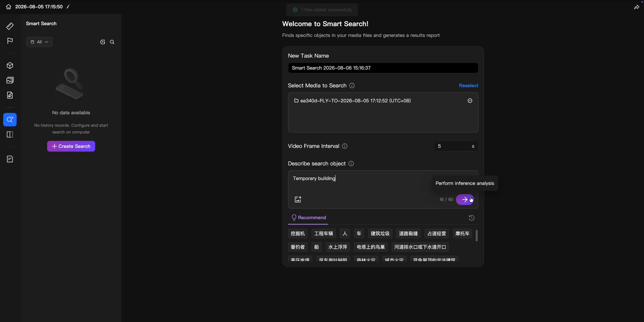Choose the 水上浮萍 recommended tag
This screenshot has height=322, width=644.
point(338,247)
